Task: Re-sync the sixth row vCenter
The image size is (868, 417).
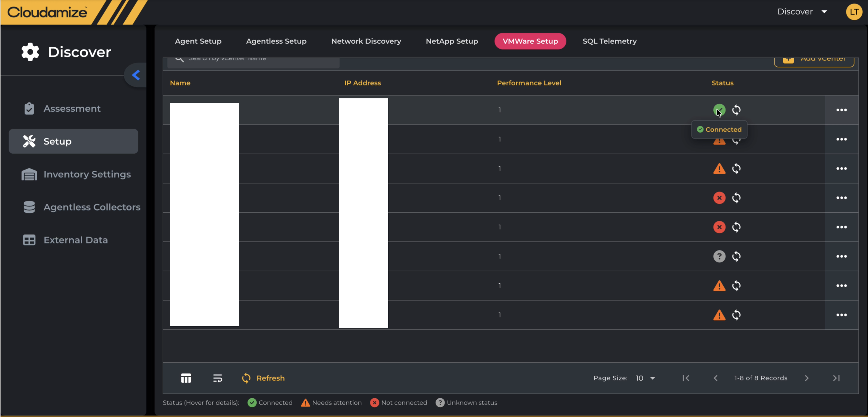Action: pos(736,256)
